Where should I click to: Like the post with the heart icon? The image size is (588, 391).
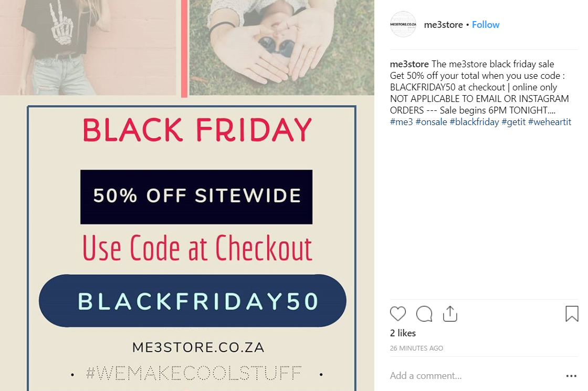[398, 314]
